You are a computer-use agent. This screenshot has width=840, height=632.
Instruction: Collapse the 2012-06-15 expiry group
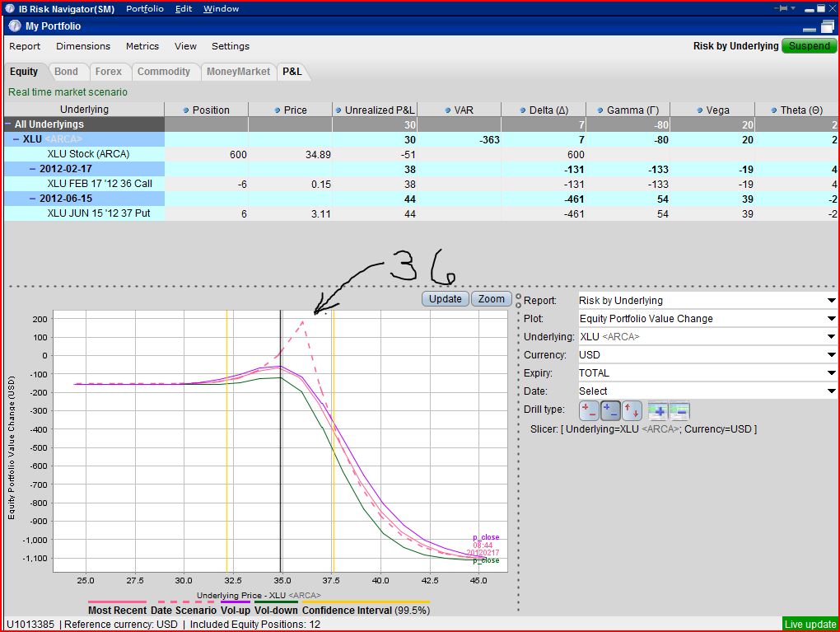click(32, 199)
